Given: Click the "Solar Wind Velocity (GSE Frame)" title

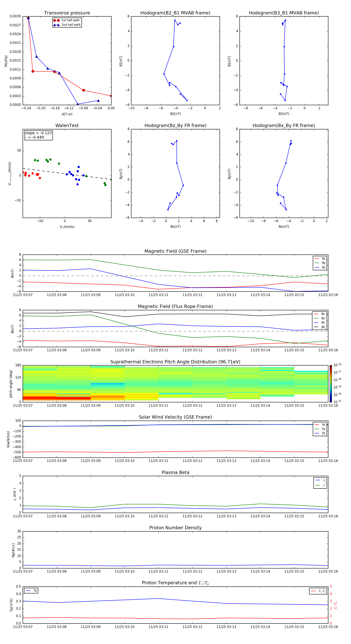Looking at the screenshot, I should [x=175, y=417].
